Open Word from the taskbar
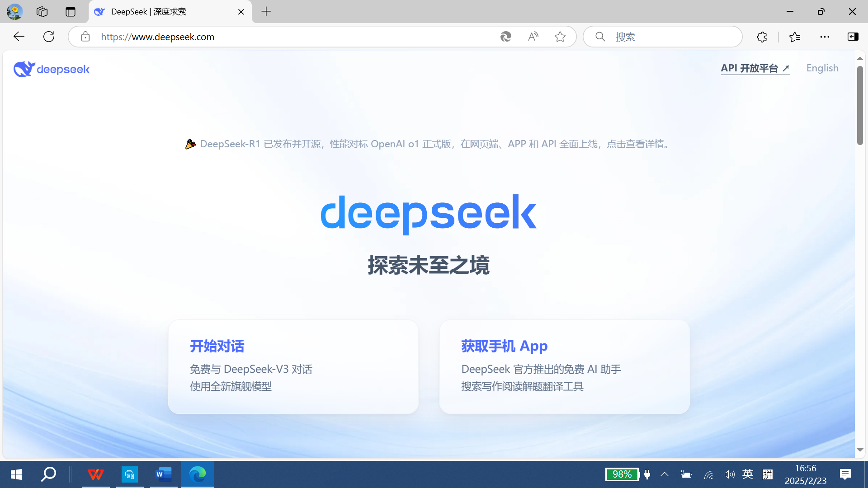Screen dimensions: 868x488 (164, 474)
